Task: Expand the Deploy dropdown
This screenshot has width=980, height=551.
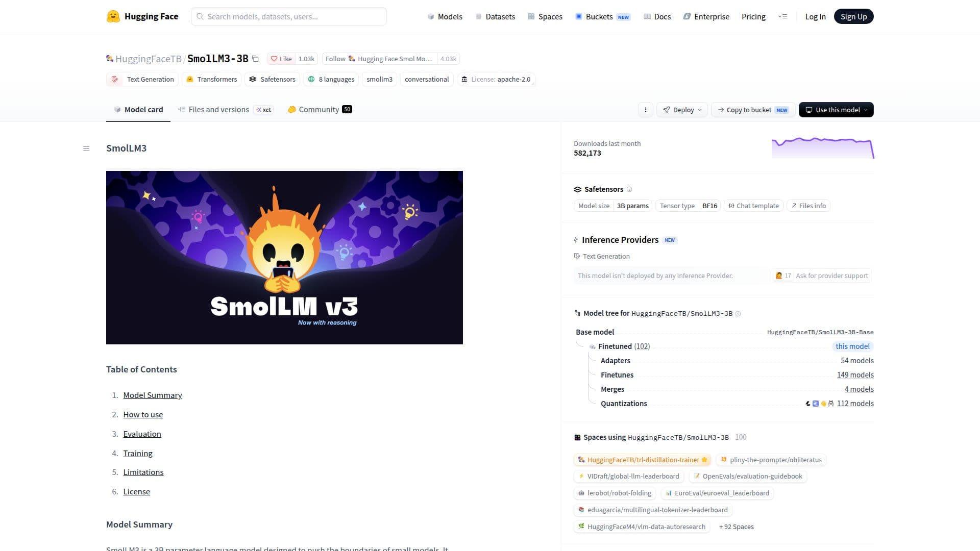Action: [x=682, y=110]
